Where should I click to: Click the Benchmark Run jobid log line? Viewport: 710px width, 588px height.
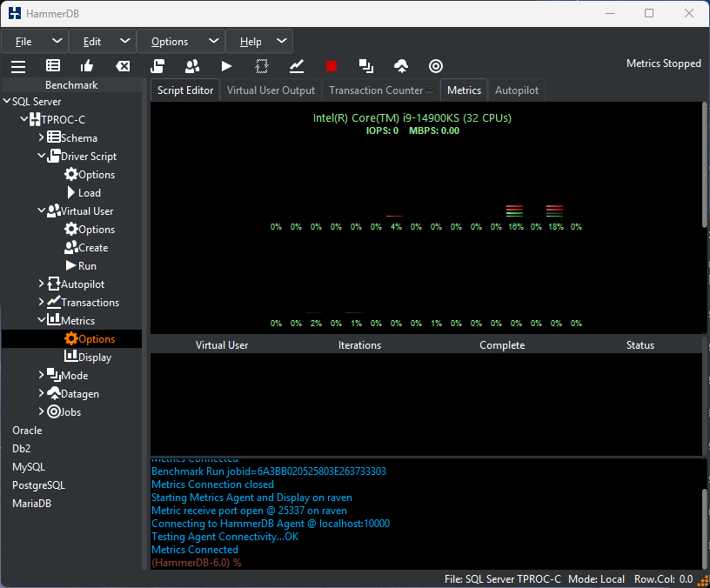pos(269,471)
